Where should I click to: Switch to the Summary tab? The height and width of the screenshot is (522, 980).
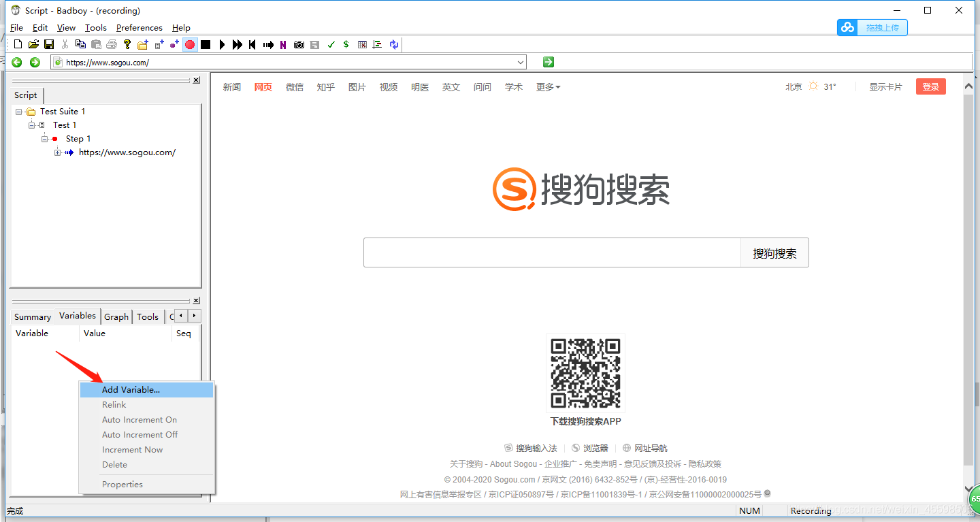[x=33, y=316]
